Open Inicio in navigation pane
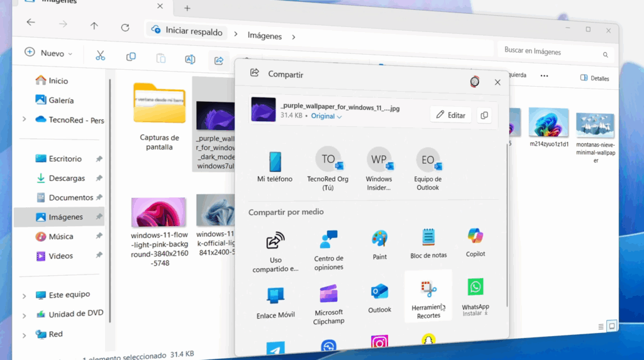The width and height of the screenshot is (644, 360). click(x=52, y=80)
